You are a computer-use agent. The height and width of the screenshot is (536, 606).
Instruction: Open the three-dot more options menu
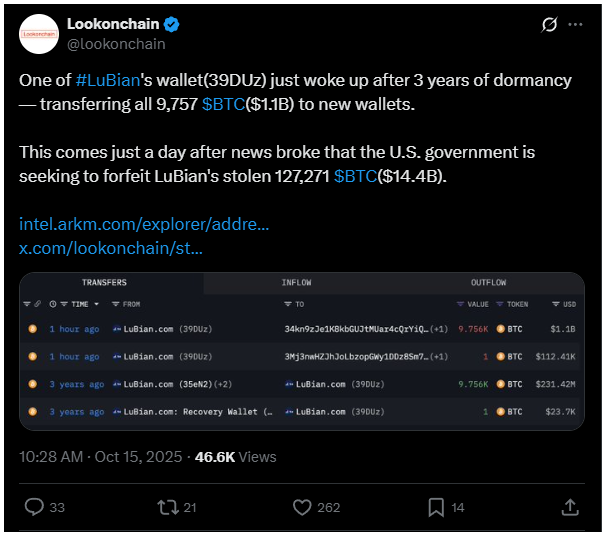pos(575,24)
